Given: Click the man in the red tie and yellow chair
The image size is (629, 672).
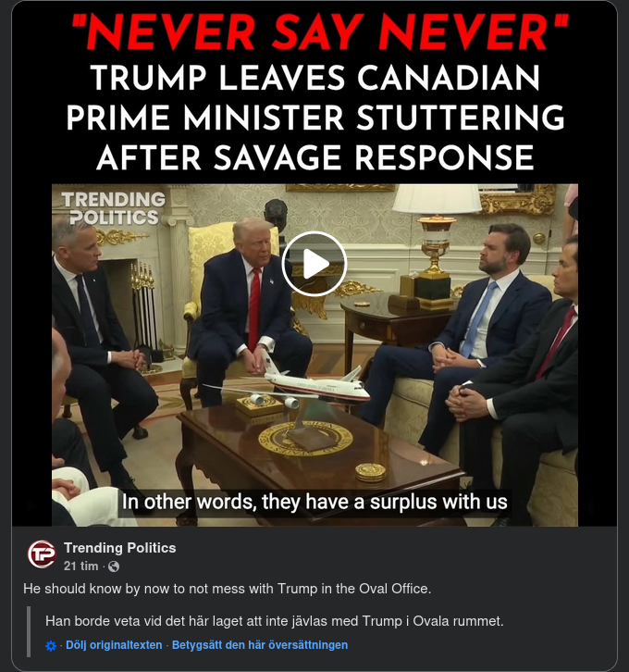Looking at the screenshot, I should point(250,310).
